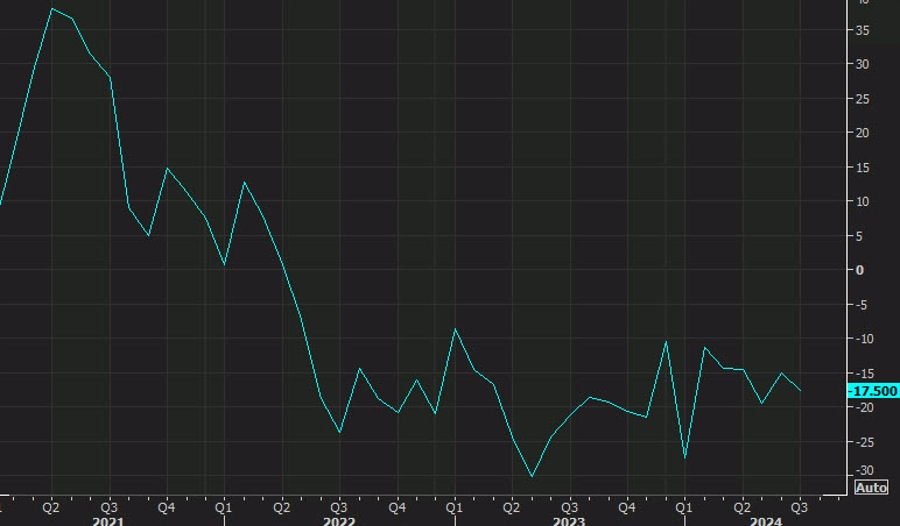
Task: Click Q2 label under 2021
Action: 51,508
